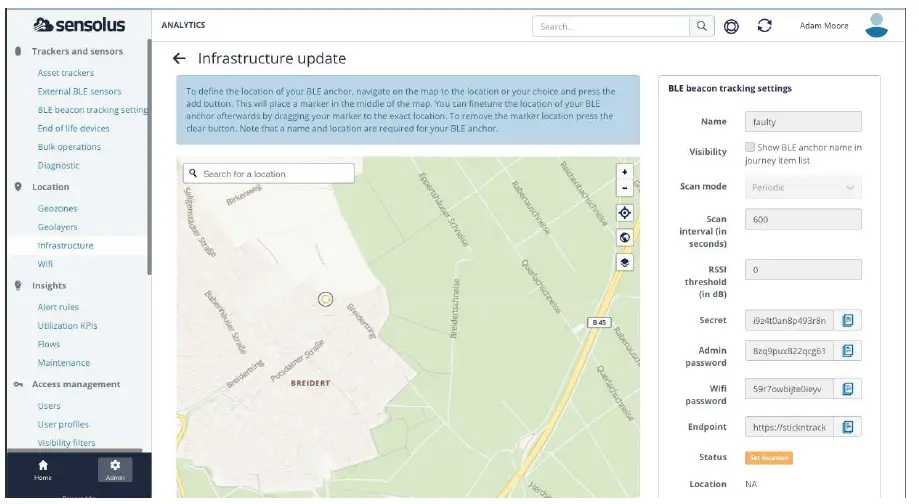
Task: Click the RSSI threshold field
Action: point(803,270)
